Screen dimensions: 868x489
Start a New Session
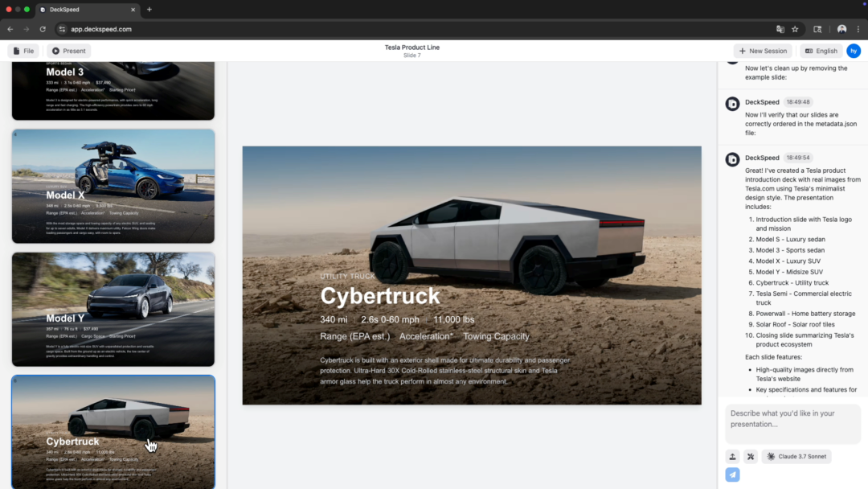(763, 51)
